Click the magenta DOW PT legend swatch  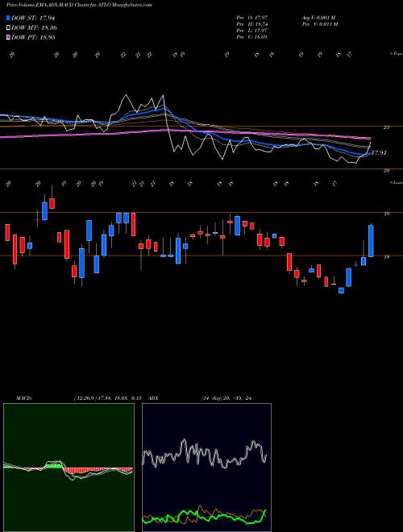tap(9, 38)
